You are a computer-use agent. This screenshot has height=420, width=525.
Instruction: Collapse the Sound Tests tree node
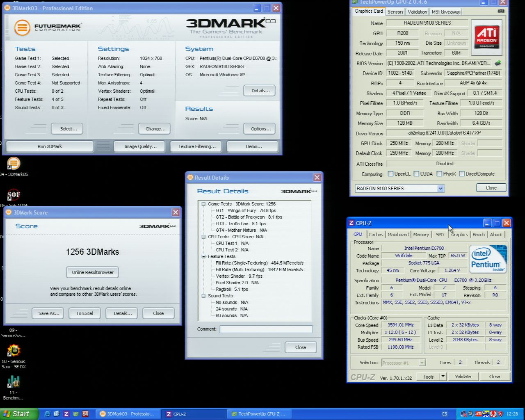203,296
